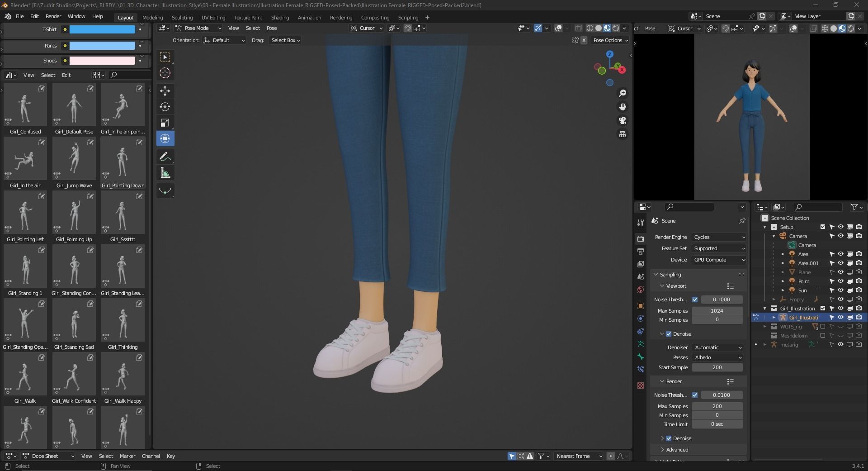Select the Select Box tool in toolbar
The width and height of the screenshot is (868, 471).
pos(165,57)
